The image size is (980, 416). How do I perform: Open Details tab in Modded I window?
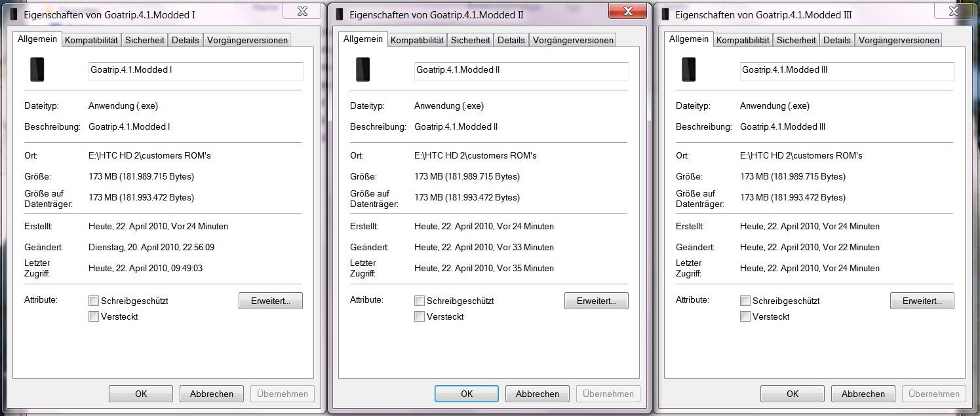(x=186, y=40)
